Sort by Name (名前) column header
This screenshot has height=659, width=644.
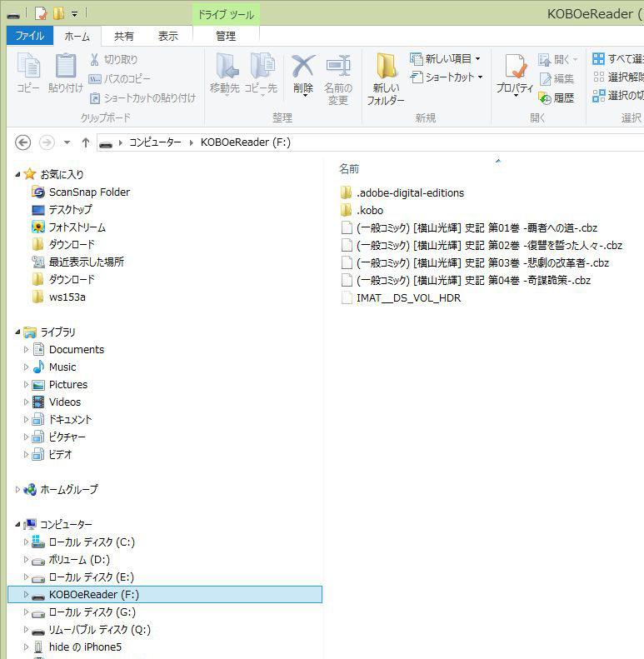click(x=349, y=169)
